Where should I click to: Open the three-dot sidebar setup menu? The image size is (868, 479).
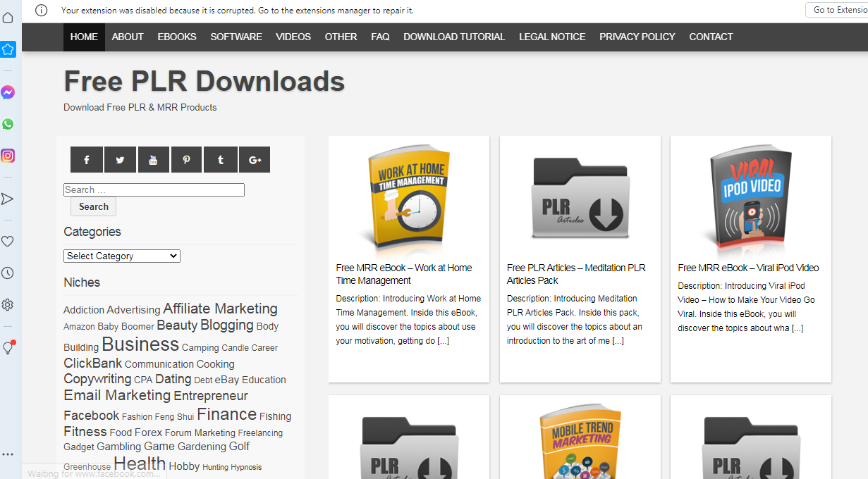[x=8, y=454]
